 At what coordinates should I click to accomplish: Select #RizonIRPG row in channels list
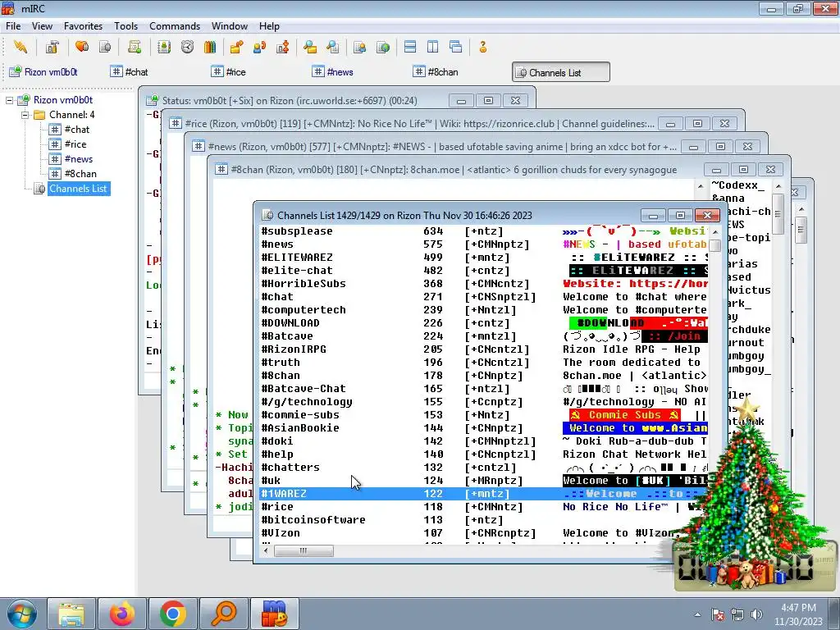click(484, 349)
